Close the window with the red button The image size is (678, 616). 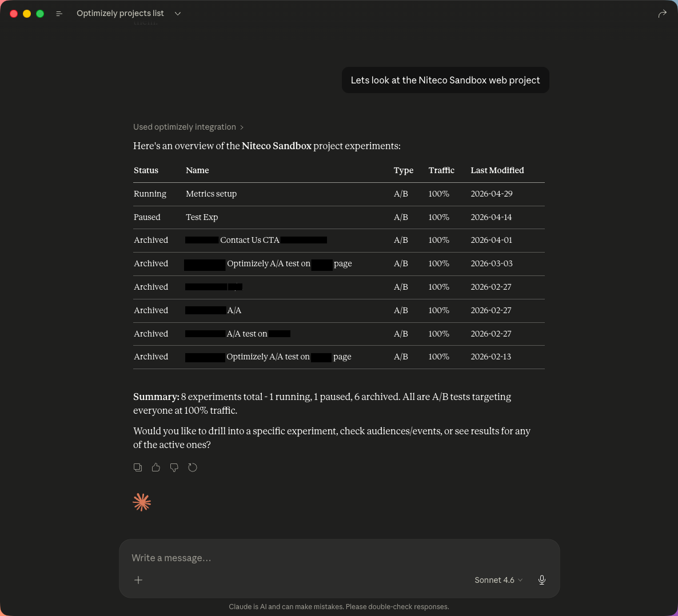pos(14,14)
